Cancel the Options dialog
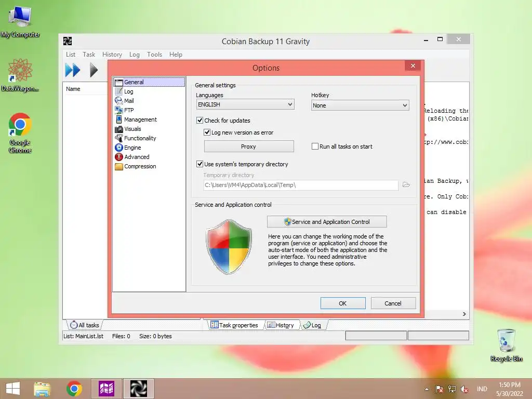The image size is (532, 399). pos(393,303)
